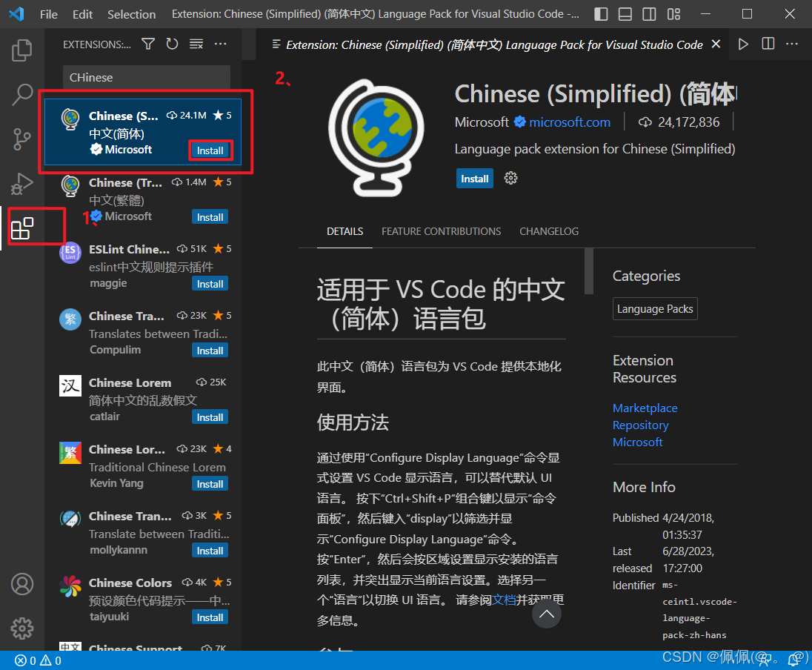
Task: Click the scroll-to-top arrow button
Action: coord(546,614)
